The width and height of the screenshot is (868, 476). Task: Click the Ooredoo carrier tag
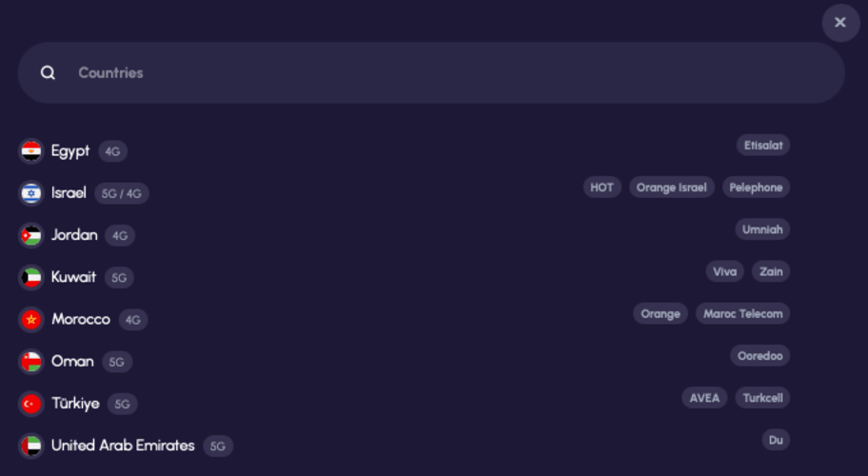click(x=759, y=355)
